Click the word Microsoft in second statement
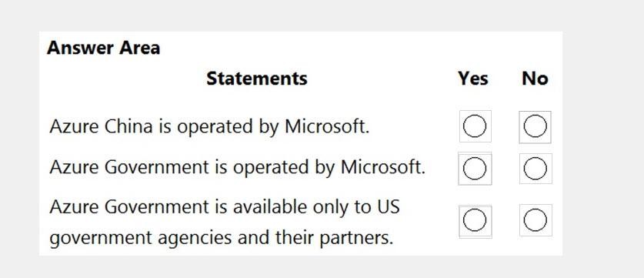644x278 pixels. point(383,167)
